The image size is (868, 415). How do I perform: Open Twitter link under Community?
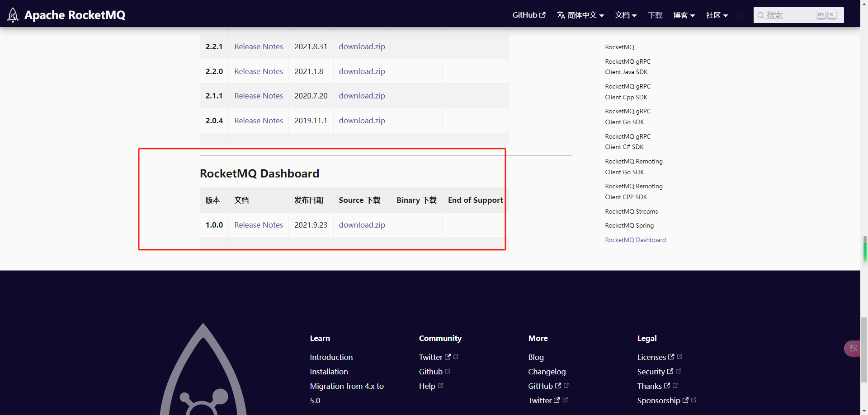pos(435,357)
